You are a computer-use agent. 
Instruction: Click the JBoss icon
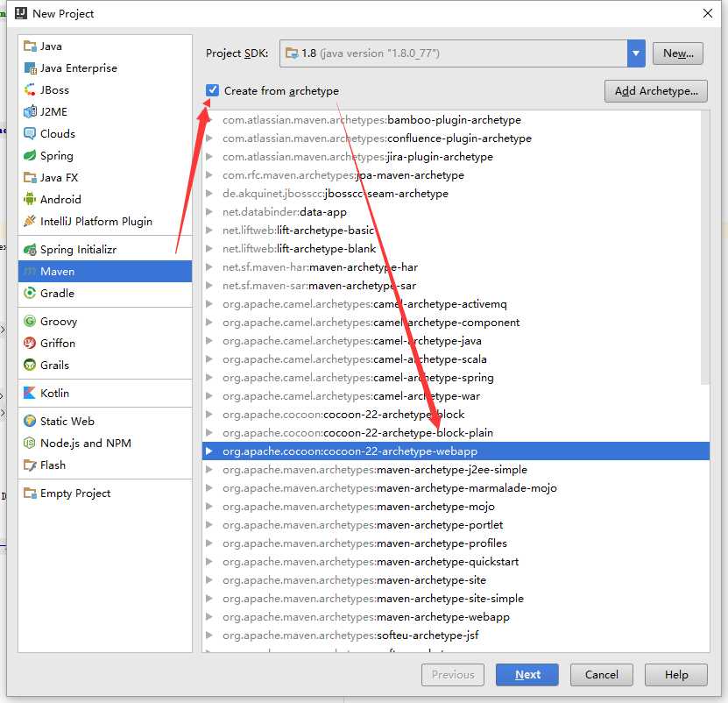30,89
